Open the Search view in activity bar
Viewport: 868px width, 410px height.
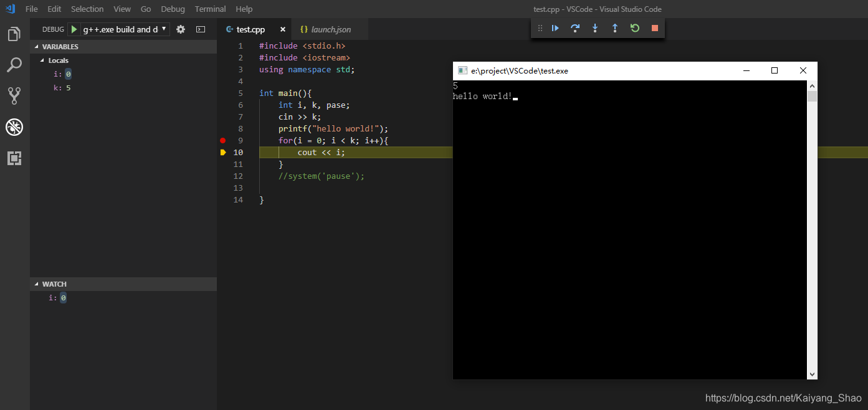[x=14, y=65]
